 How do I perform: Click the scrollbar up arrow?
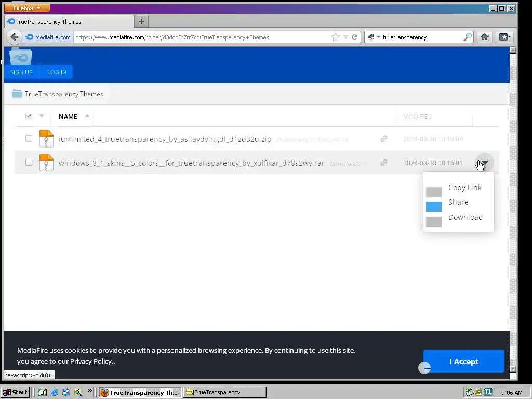coord(513,50)
